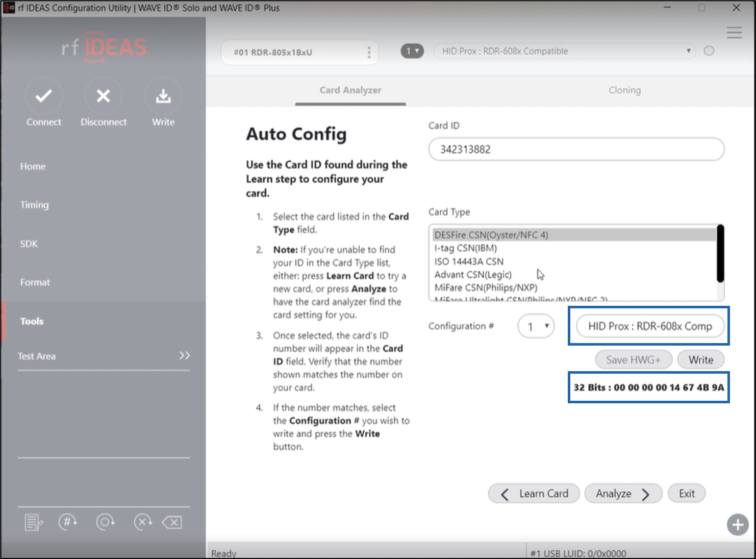The width and height of the screenshot is (756, 559).
Task: Click the Save HWG+ button
Action: click(634, 360)
